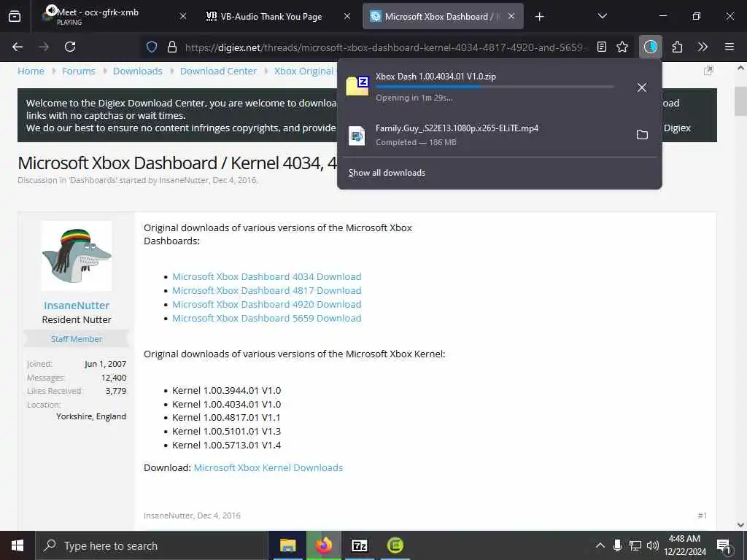The image size is (747, 560).
Task: Click microphone tray icon
Action: 617,545
